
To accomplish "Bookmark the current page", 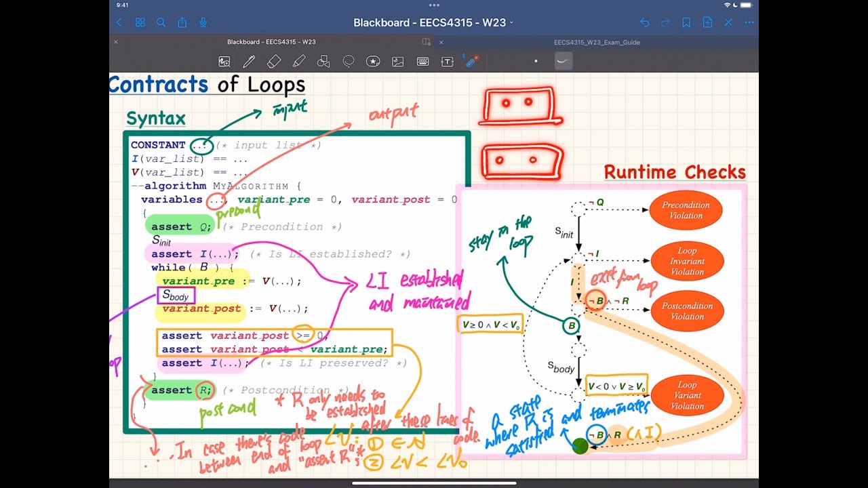I will tap(686, 22).
